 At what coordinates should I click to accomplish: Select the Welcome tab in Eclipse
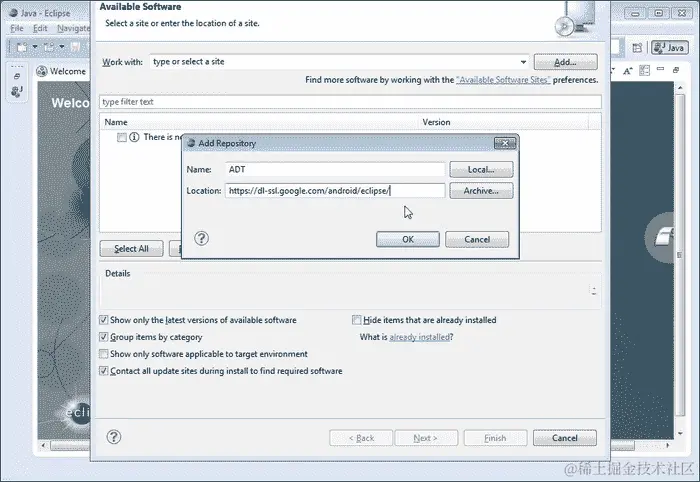62,71
